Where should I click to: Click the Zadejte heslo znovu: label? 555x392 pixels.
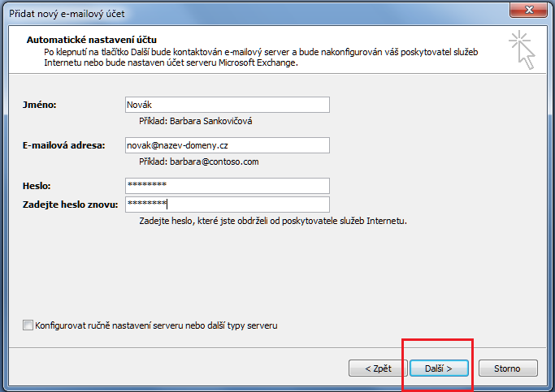(x=71, y=205)
